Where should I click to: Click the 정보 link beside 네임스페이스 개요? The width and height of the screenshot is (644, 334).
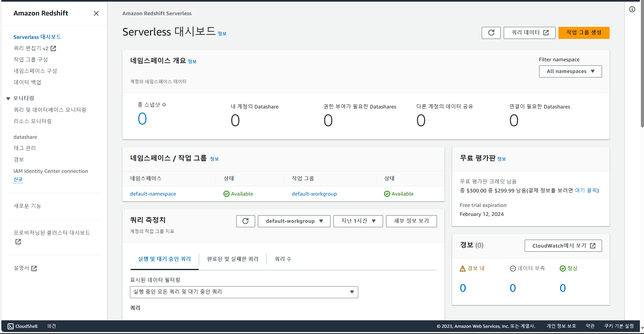click(x=192, y=62)
